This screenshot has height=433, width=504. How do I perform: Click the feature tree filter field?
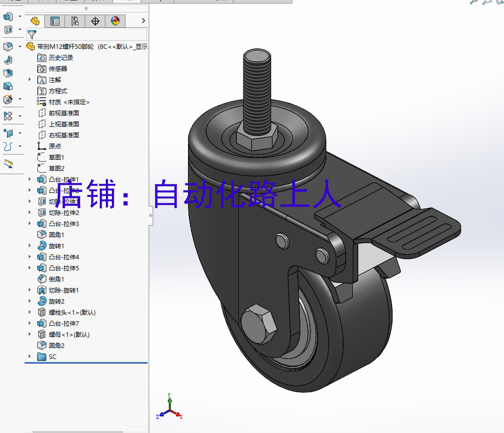pos(87,34)
